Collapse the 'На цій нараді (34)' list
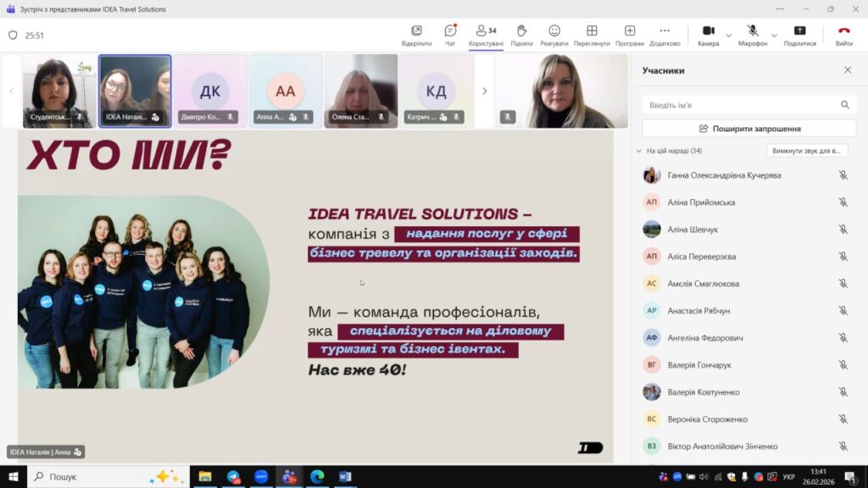Screen dimensions: 868x488 638,151
